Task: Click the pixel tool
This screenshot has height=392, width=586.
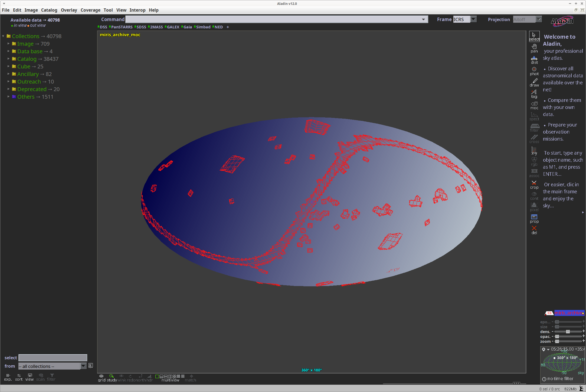Action: [534, 207]
